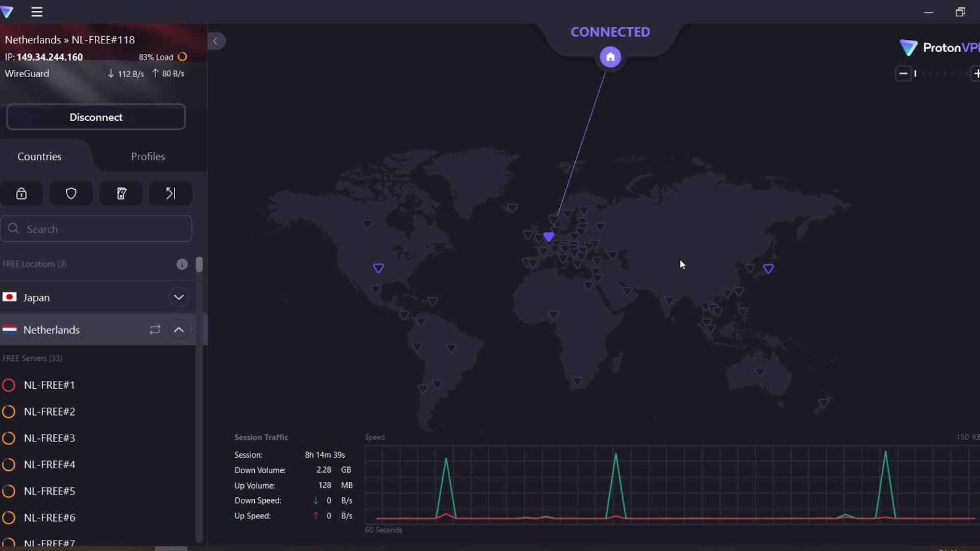Click the IP address 149.34.244.160
Image resolution: width=980 pixels, height=551 pixels.
coord(50,57)
